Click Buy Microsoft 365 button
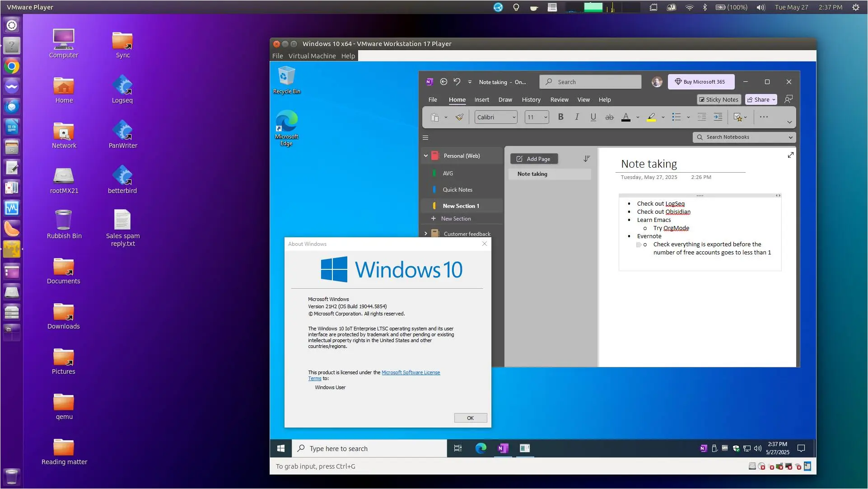 (700, 82)
